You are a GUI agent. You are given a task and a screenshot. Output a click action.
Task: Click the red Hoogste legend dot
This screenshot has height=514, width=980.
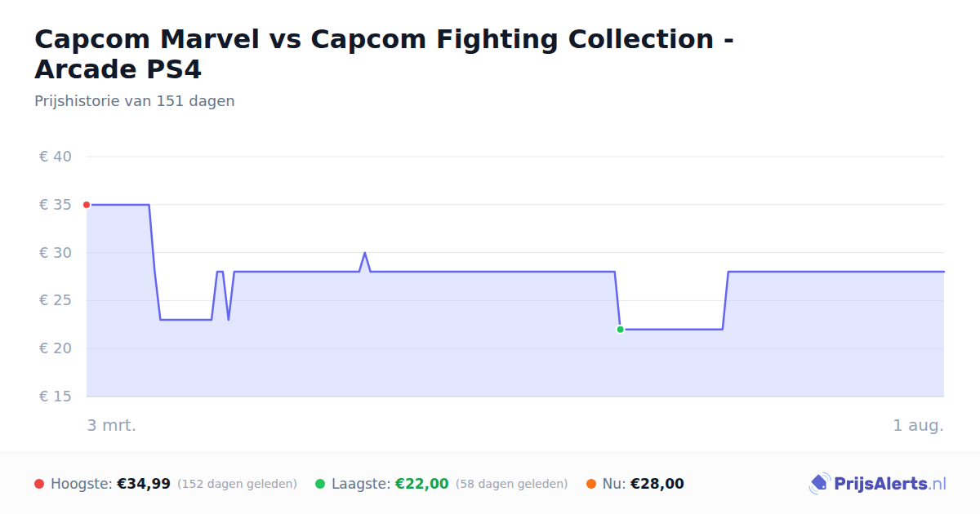tap(39, 484)
